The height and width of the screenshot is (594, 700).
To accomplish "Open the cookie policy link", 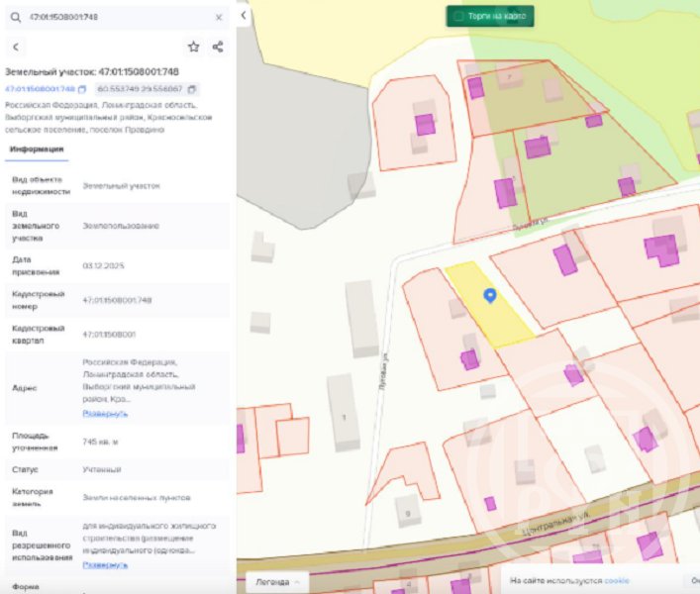I will (617, 581).
